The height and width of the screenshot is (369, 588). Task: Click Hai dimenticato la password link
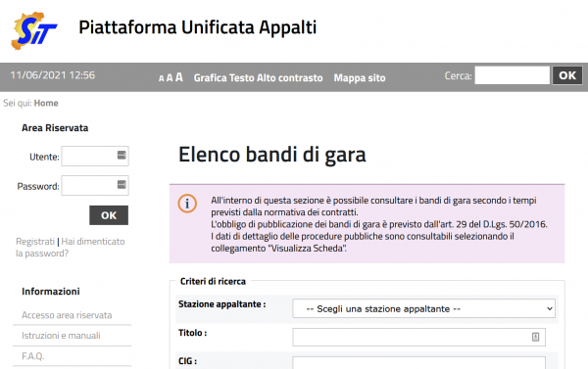(x=71, y=248)
